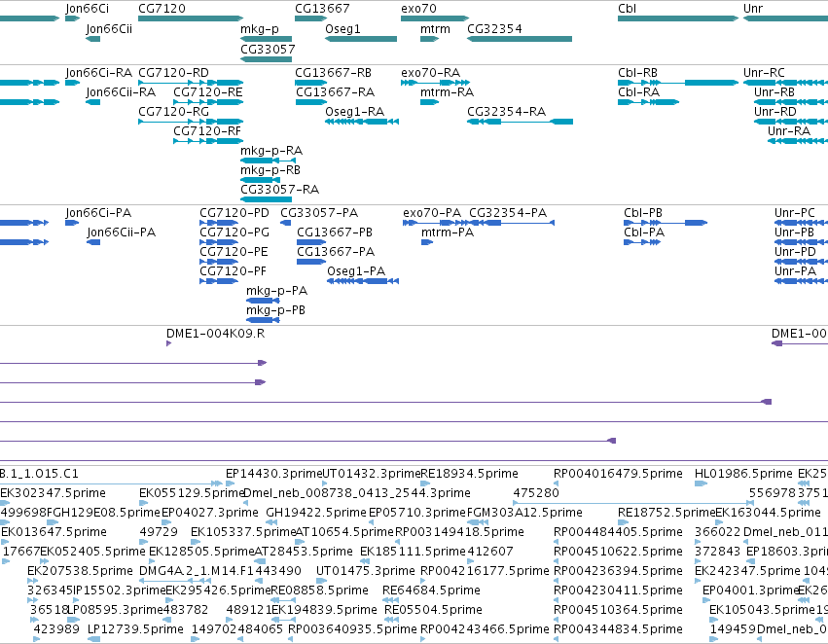828x644 pixels.
Task: Select transcript Jon66Cii-RA
Action: click(93, 102)
